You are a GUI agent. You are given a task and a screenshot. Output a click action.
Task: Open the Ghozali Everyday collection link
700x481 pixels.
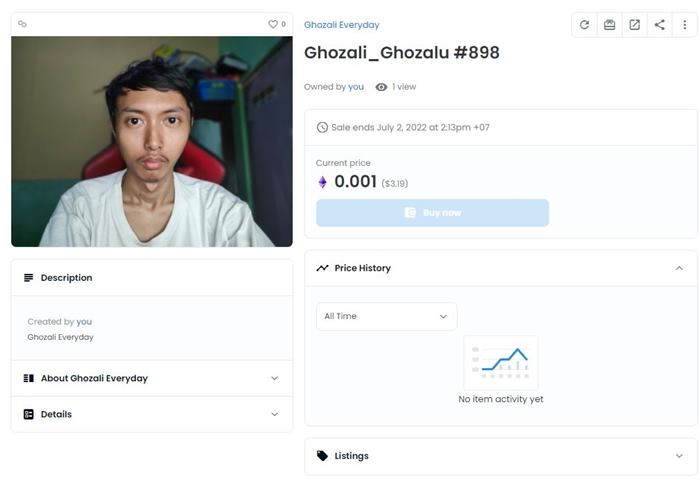click(341, 25)
